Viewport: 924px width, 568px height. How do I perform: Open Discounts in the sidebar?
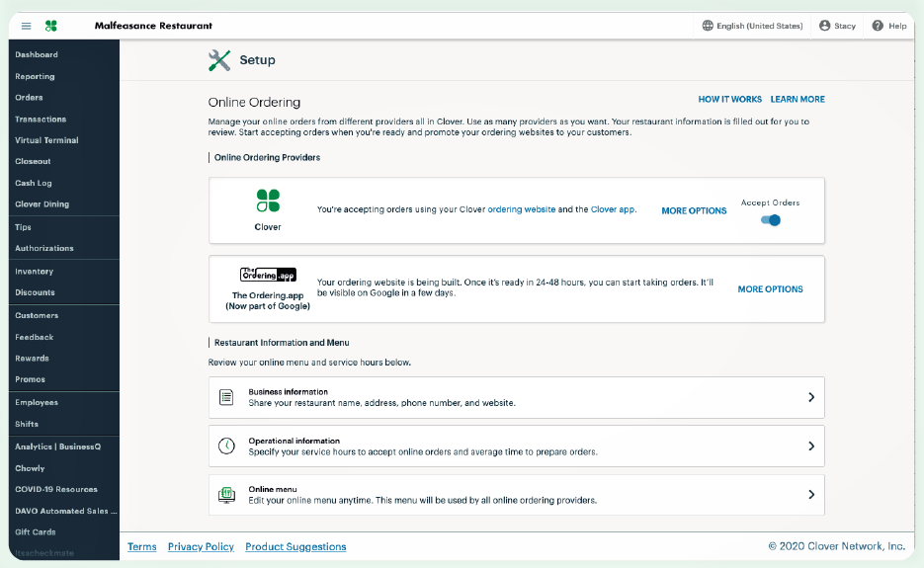pos(35,292)
